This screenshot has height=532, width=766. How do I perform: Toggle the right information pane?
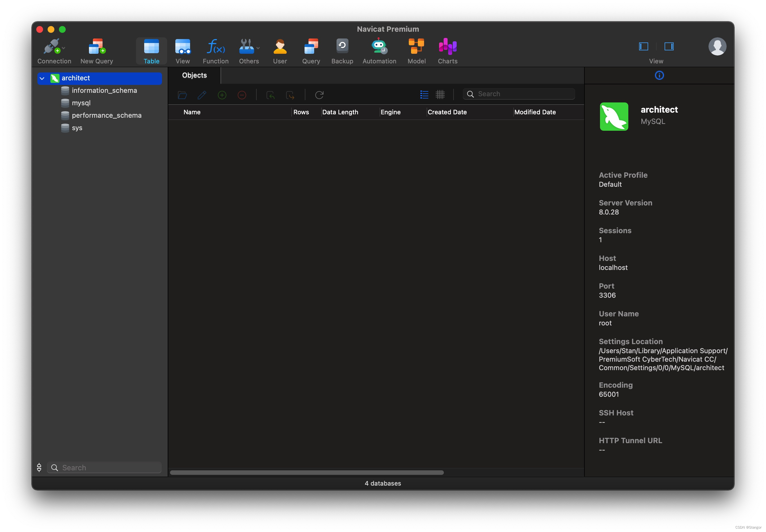click(x=669, y=46)
